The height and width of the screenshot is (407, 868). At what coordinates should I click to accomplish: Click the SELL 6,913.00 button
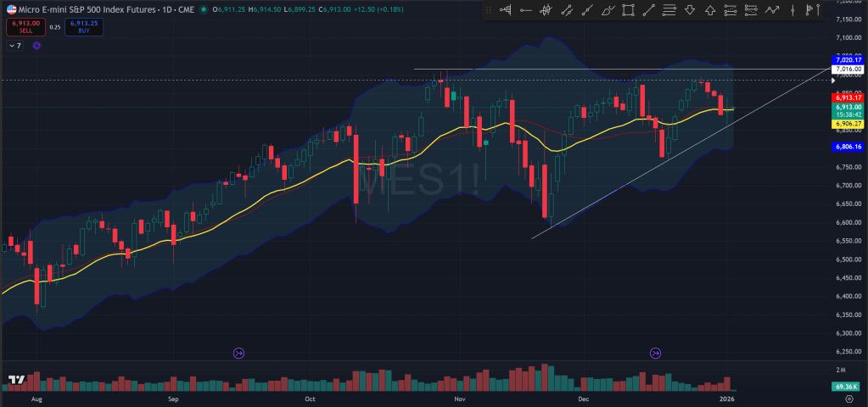coord(25,26)
